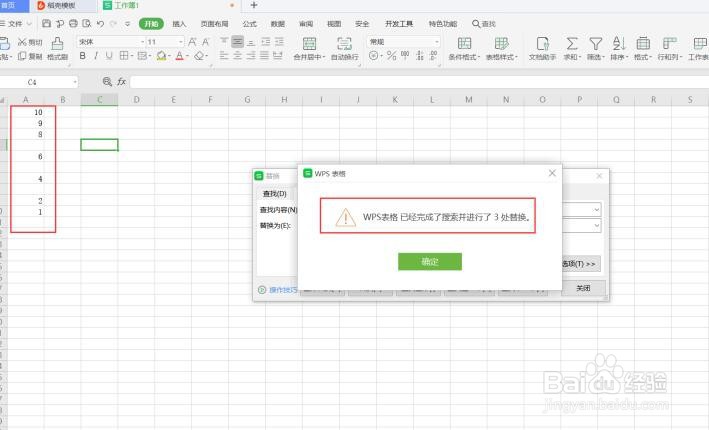Click the cell borders icon

[123, 56]
